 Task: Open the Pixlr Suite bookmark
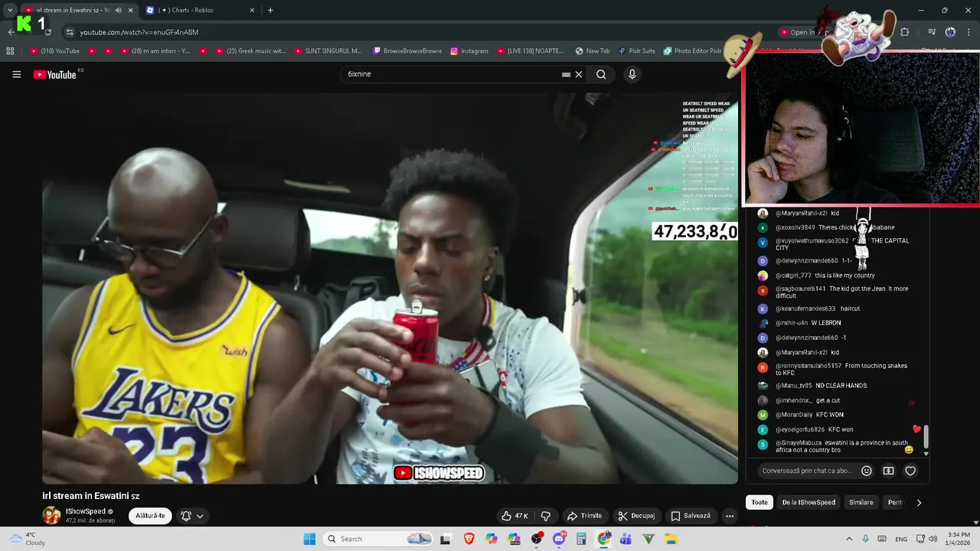pos(637,51)
